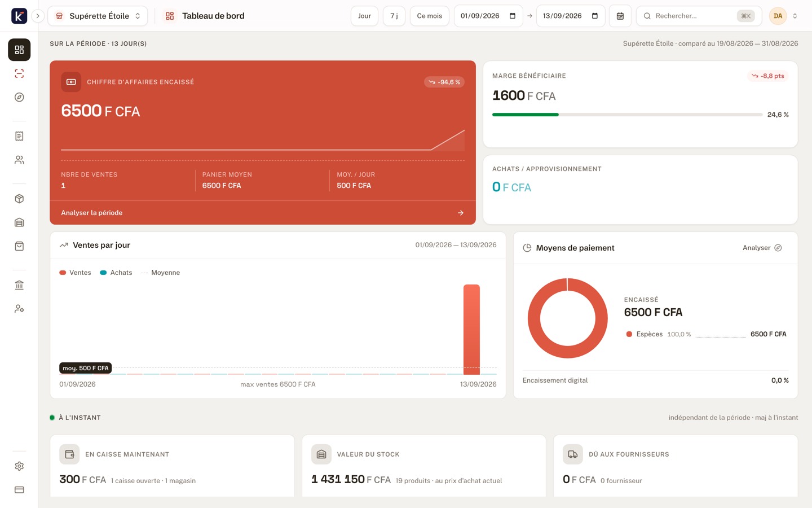Screen dimensions: 812x508
Task: Focus the Rechercher search field
Action: pyautogui.click(x=699, y=16)
